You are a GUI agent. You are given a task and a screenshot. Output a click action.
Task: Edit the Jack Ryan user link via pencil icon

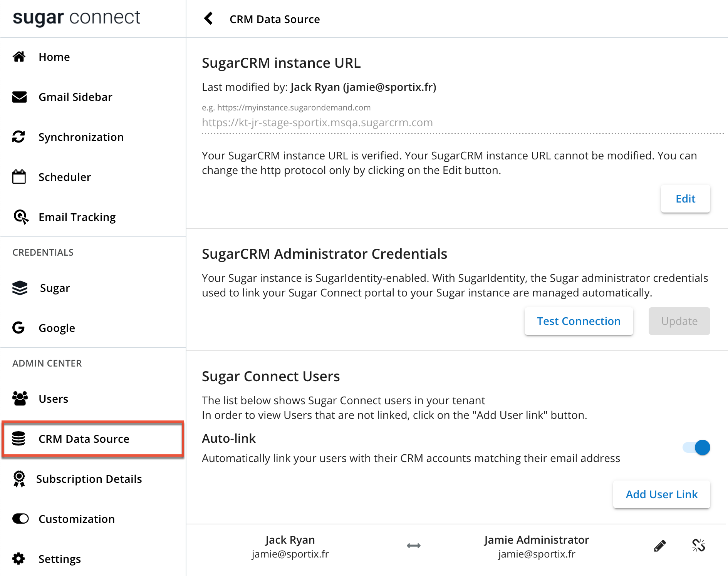(659, 545)
